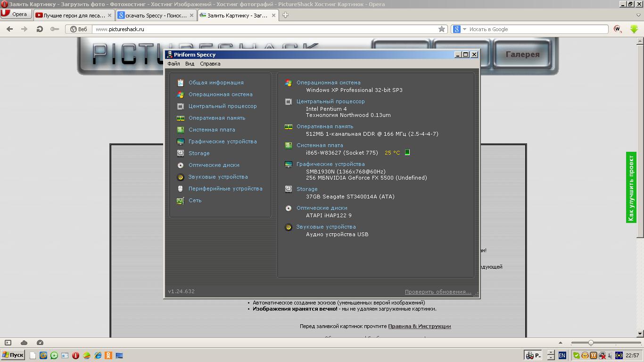
Task: Click the green temperature indicator beside 25 °C
Action: [x=407, y=152]
